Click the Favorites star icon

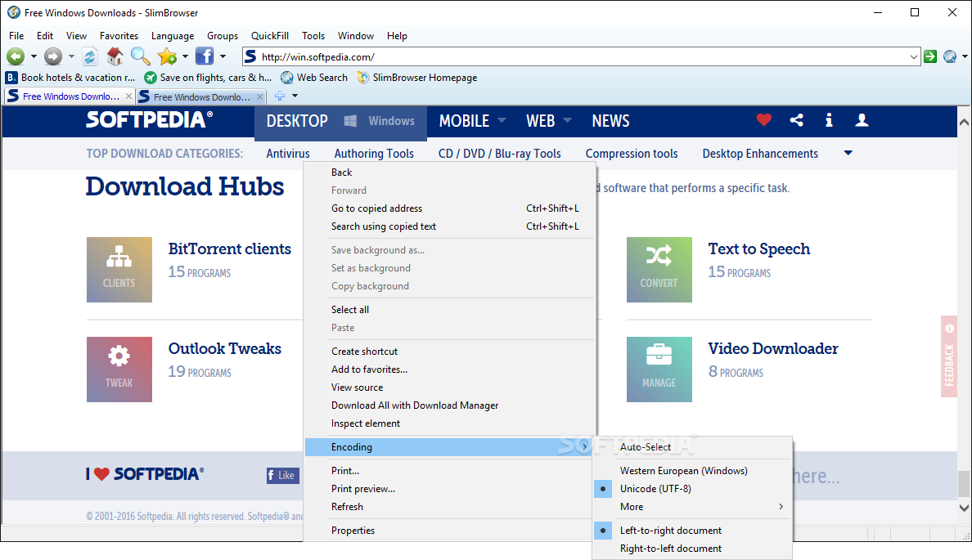[167, 56]
